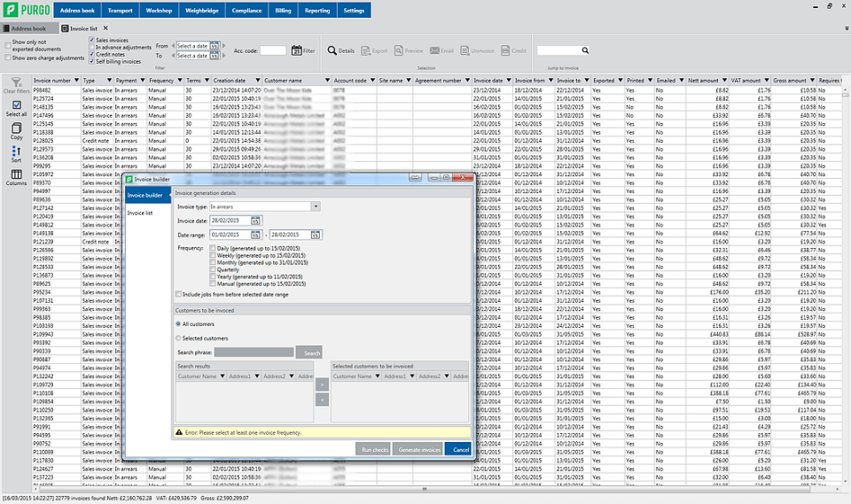Click Clear filters in sidebar
The height and width of the screenshot is (504, 851).
coord(16,85)
